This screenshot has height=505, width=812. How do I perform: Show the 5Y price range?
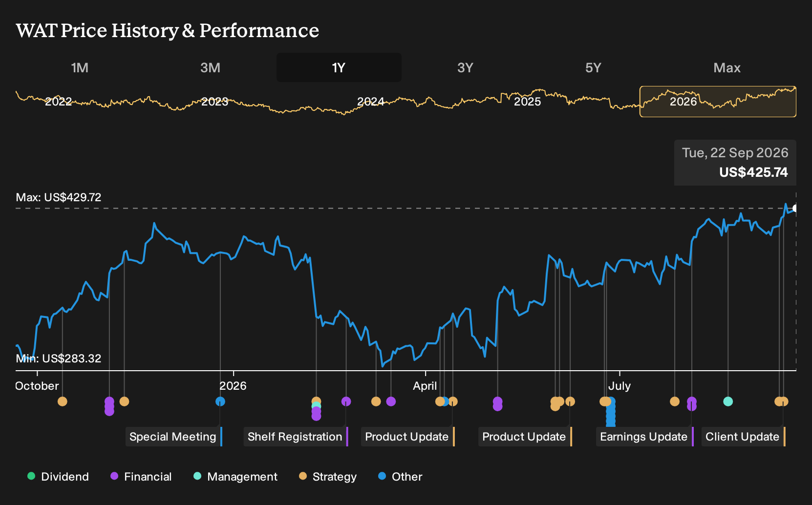pos(593,67)
